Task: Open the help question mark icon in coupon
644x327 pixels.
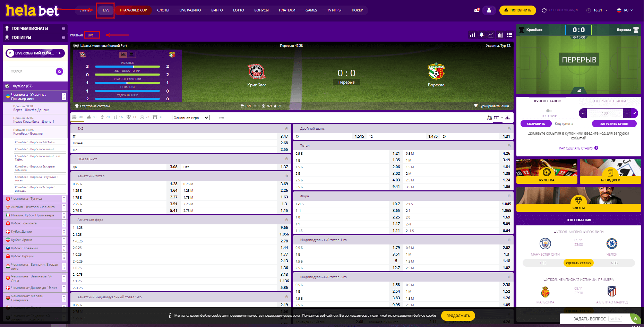Action: [x=596, y=148]
